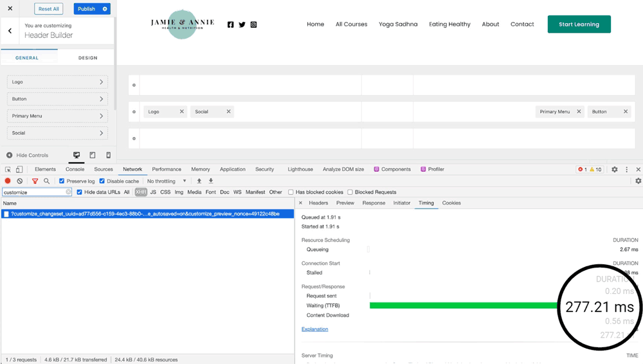Expand the Logo settings item
Screen dimensions: 643x364
tap(57, 82)
